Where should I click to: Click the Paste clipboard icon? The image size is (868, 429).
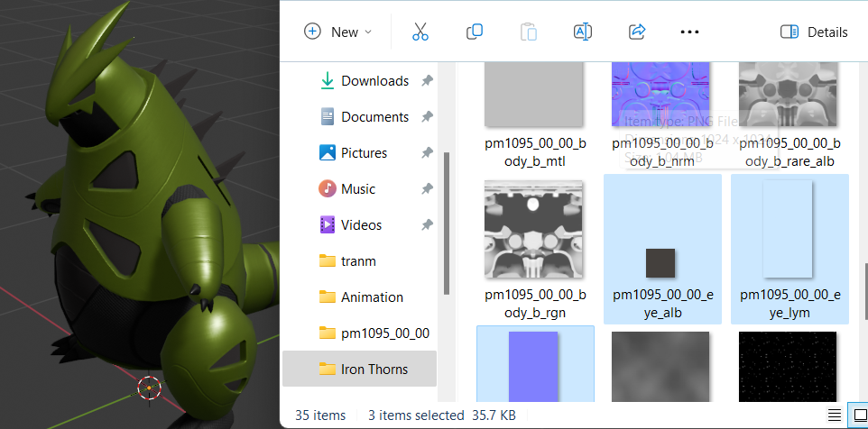[529, 32]
